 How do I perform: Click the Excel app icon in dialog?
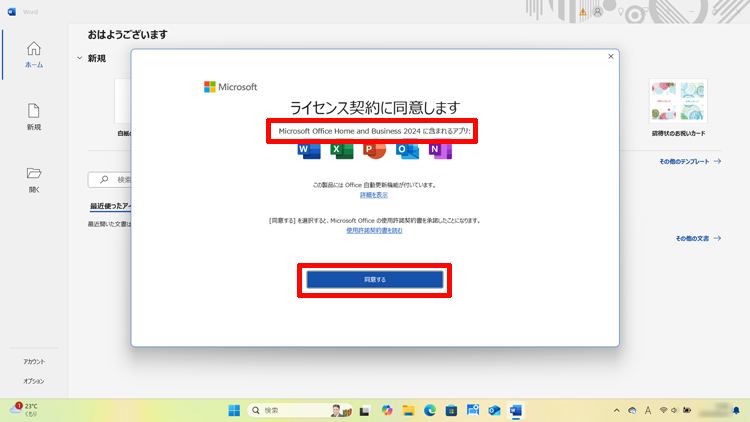341,150
